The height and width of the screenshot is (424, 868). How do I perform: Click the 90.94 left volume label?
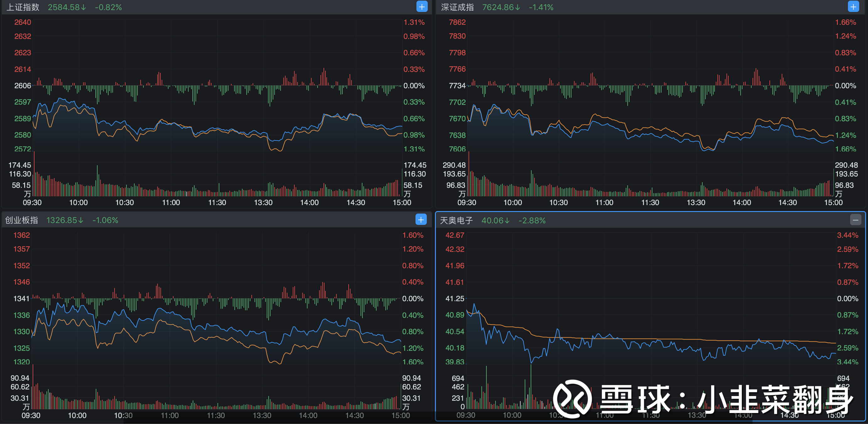click(x=20, y=378)
